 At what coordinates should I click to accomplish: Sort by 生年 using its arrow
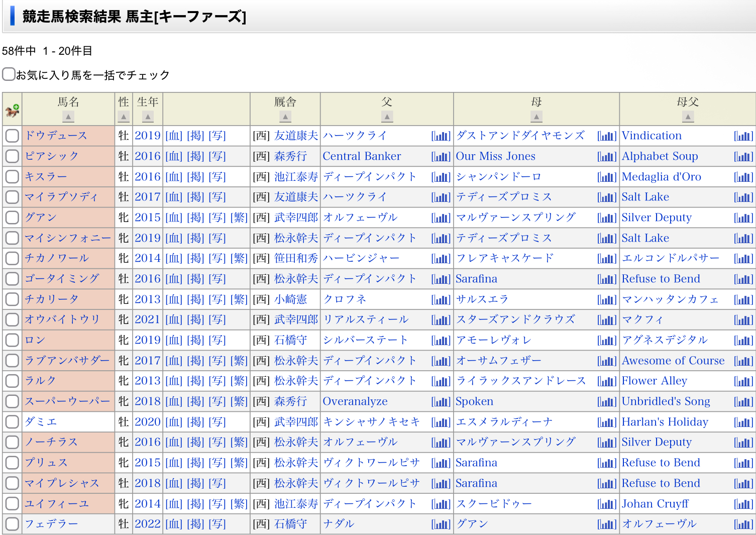(x=148, y=117)
